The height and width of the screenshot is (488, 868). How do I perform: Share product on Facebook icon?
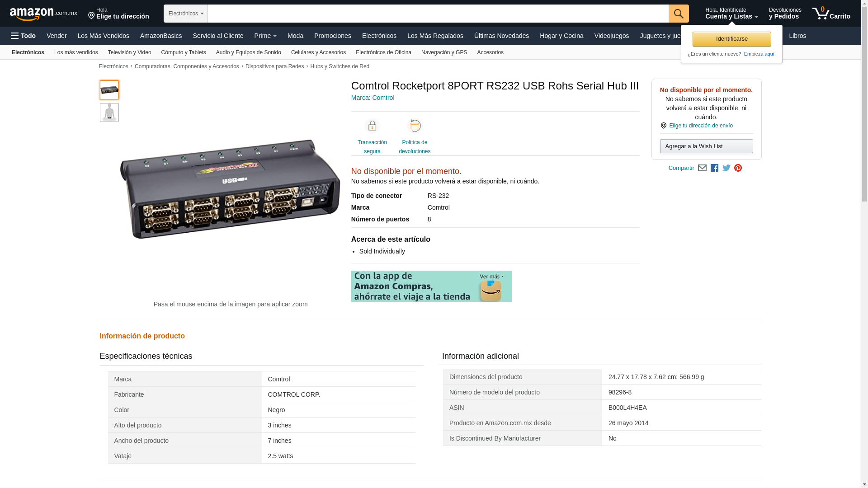click(714, 168)
